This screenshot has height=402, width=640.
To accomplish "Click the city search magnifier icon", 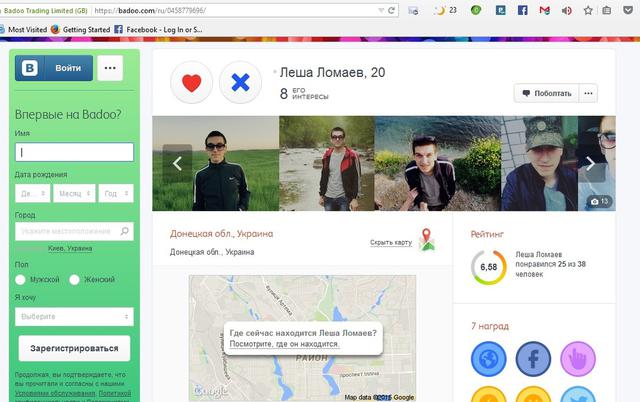I will (124, 231).
